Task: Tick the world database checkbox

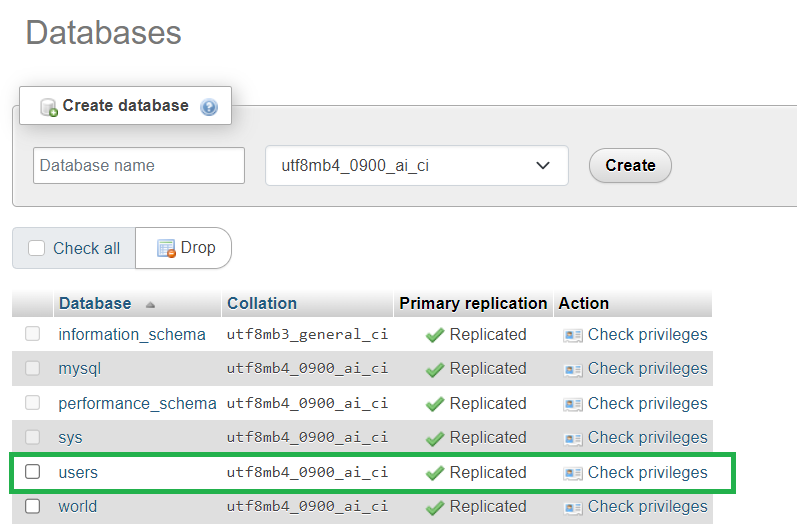Action: coord(33,506)
